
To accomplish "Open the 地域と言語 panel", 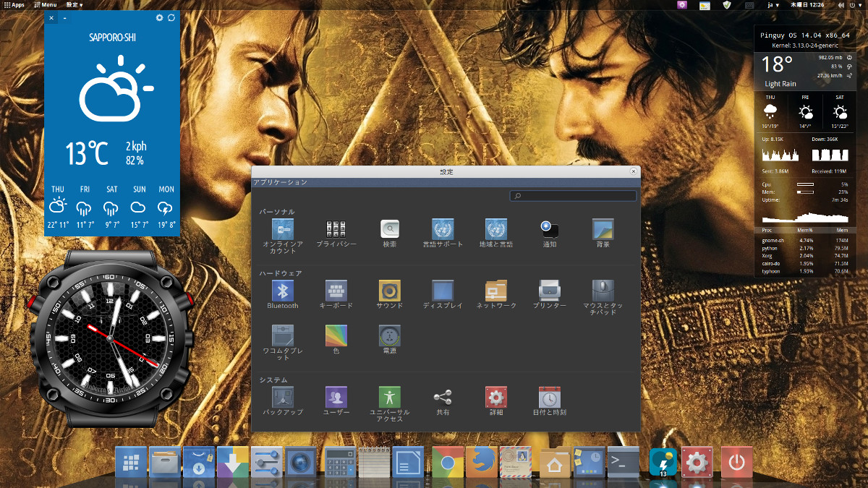I will tap(496, 233).
